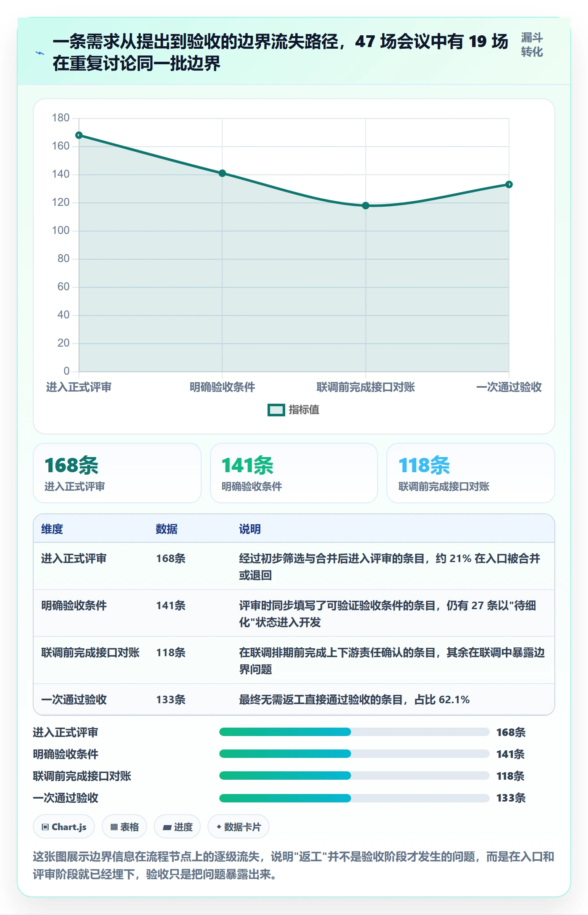588x915 pixels.
Task: Click the 133条 table cell
Action: (x=171, y=699)
